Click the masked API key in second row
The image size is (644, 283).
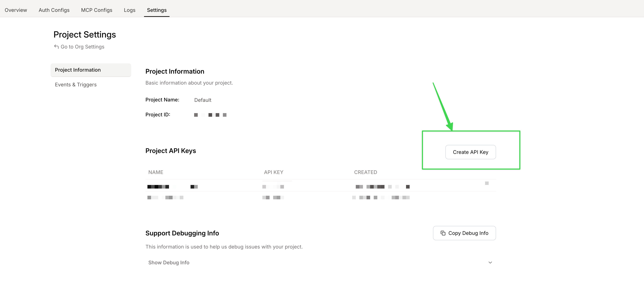(273, 198)
